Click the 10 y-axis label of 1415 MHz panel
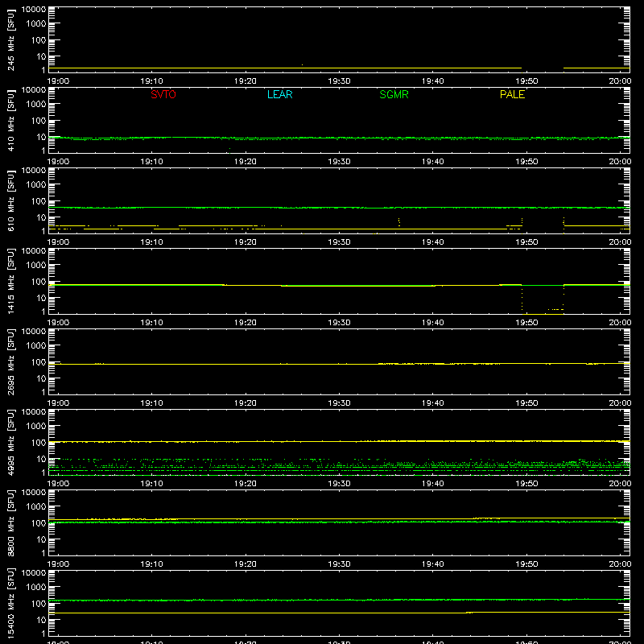Viewport: 644px width, 644px height. 41,298
